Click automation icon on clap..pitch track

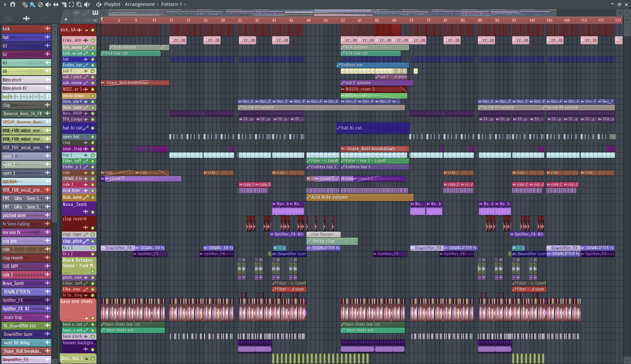click(x=86, y=241)
